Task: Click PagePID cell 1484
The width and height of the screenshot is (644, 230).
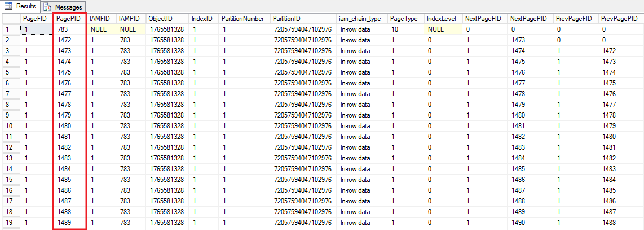Action: pos(69,169)
